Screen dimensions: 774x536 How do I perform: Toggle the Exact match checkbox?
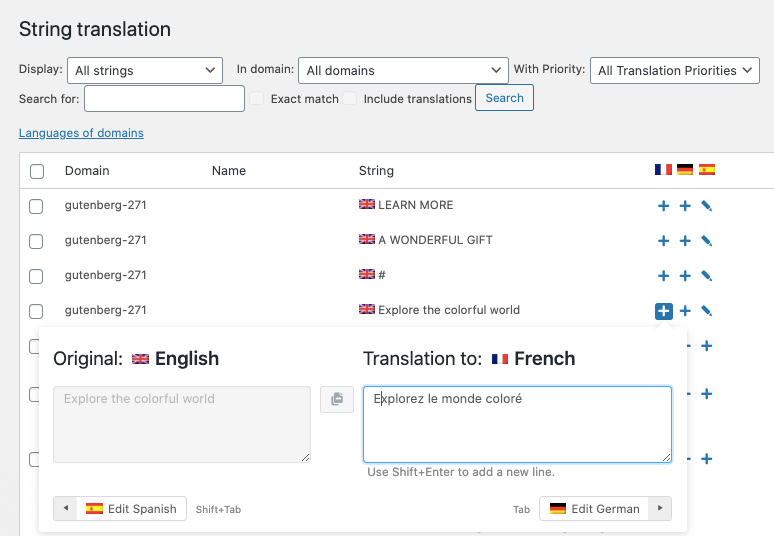257,99
